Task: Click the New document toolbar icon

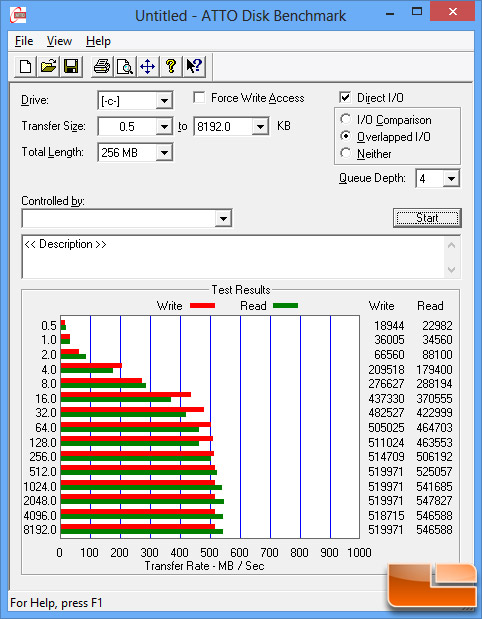Action: pyautogui.click(x=26, y=66)
